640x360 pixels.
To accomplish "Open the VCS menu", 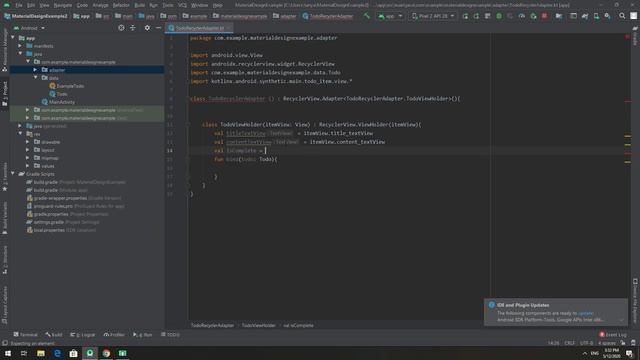I will [182, 5].
